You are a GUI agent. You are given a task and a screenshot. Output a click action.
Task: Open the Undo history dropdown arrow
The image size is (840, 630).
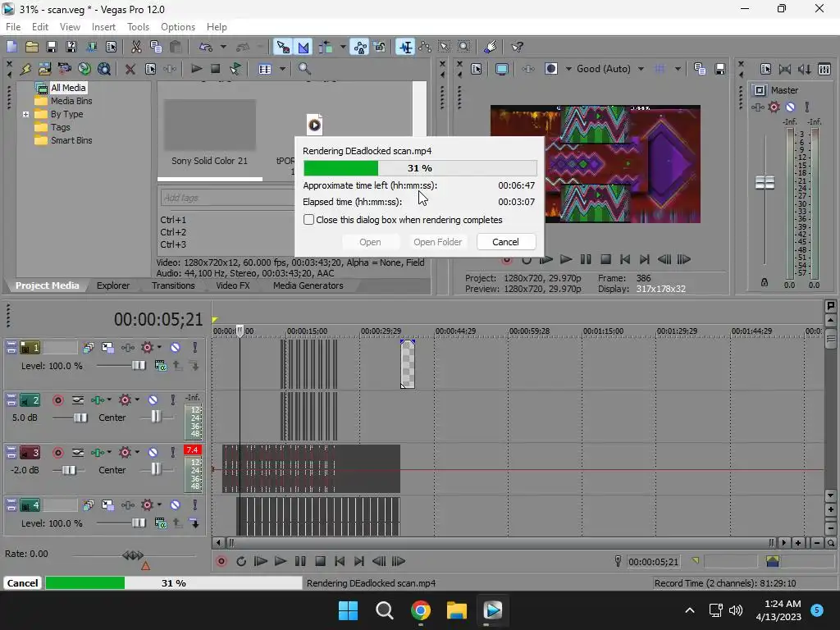[223, 47]
